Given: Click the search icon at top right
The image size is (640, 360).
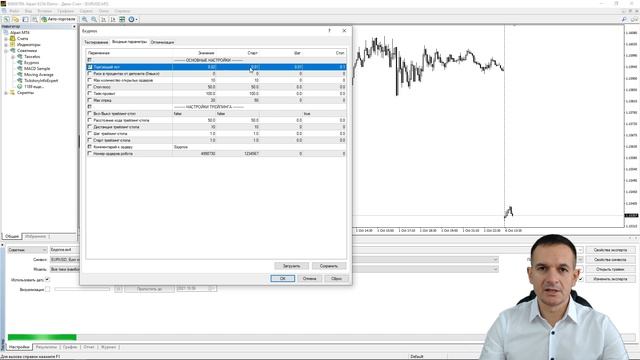Looking at the screenshot, I should click(624, 19).
